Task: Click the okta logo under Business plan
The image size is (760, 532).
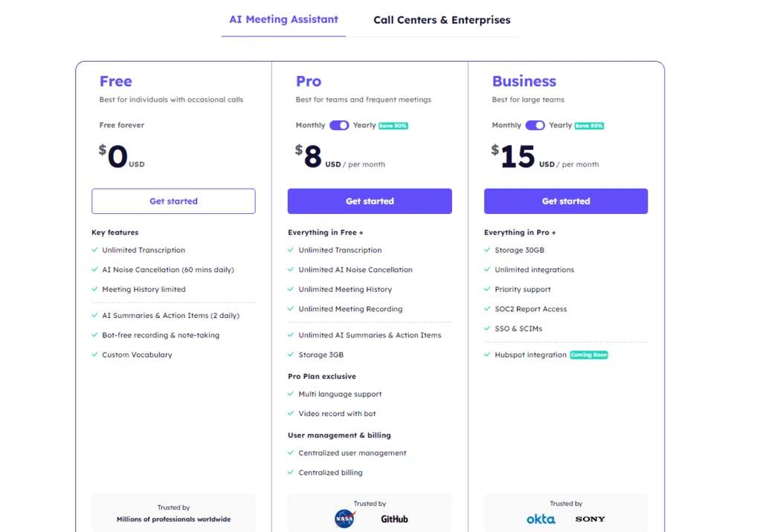Action: coord(541,519)
